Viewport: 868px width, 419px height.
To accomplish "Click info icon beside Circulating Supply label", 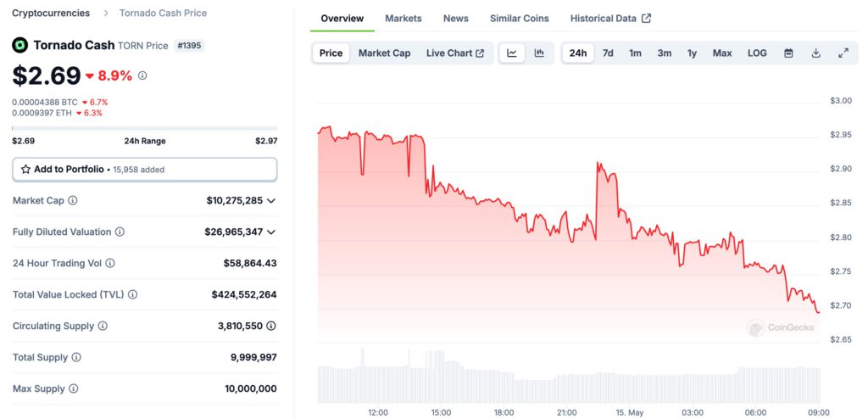I will click(x=103, y=326).
